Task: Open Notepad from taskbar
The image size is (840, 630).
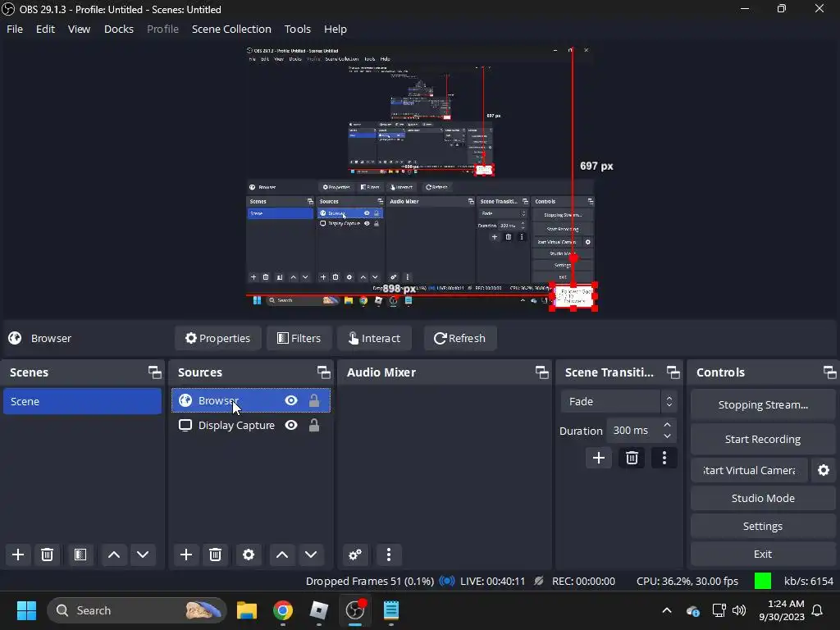Action: click(x=391, y=610)
